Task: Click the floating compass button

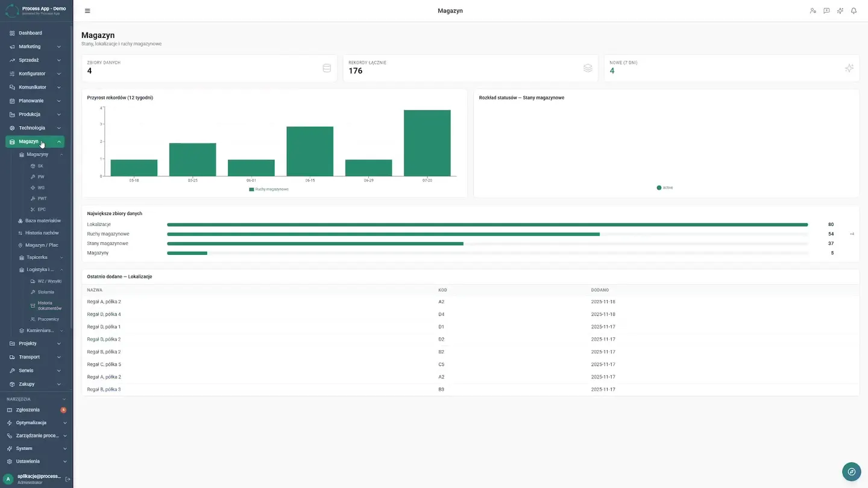Action: point(851,472)
